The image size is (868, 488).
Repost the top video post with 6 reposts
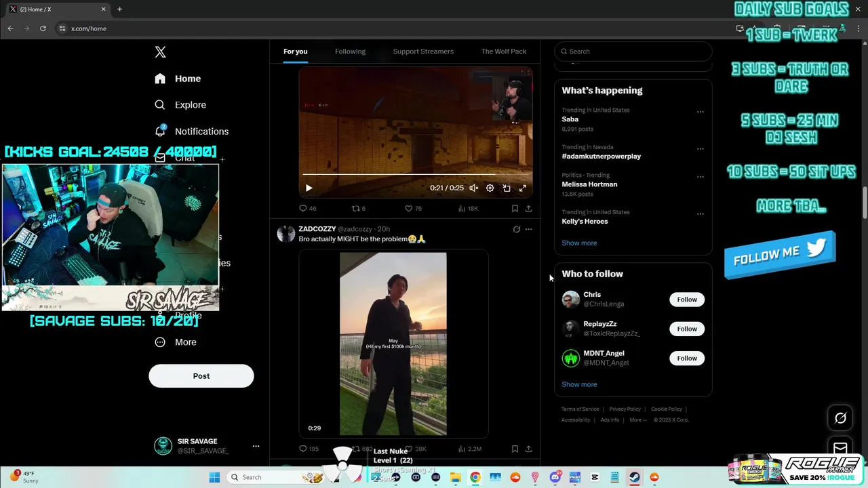(x=359, y=209)
